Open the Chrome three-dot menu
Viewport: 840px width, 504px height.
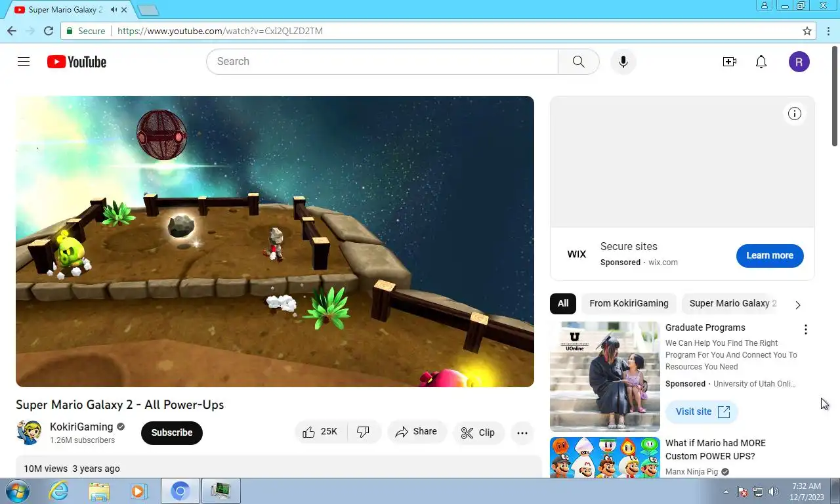pyautogui.click(x=828, y=31)
